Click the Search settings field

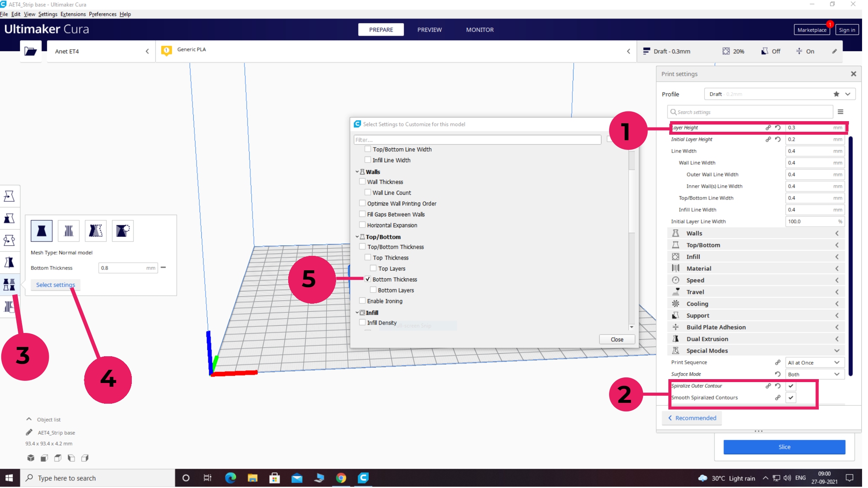click(750, 112)
